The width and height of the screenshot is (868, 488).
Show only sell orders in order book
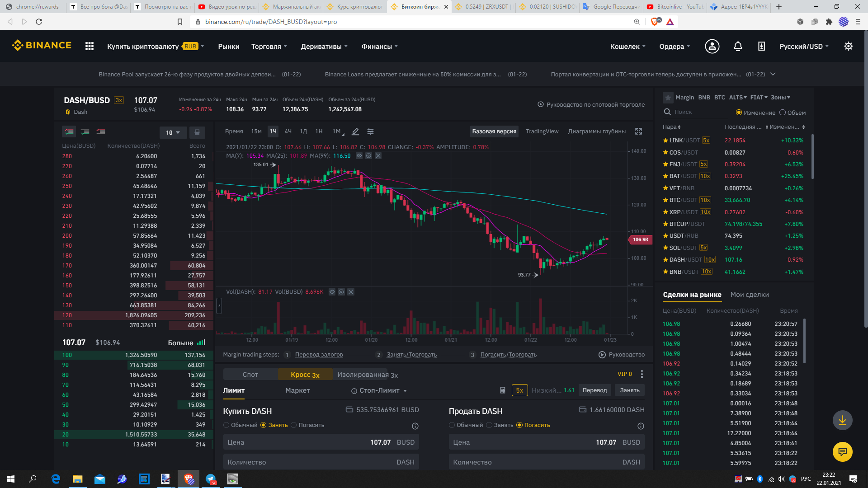(x=101, y=131)
